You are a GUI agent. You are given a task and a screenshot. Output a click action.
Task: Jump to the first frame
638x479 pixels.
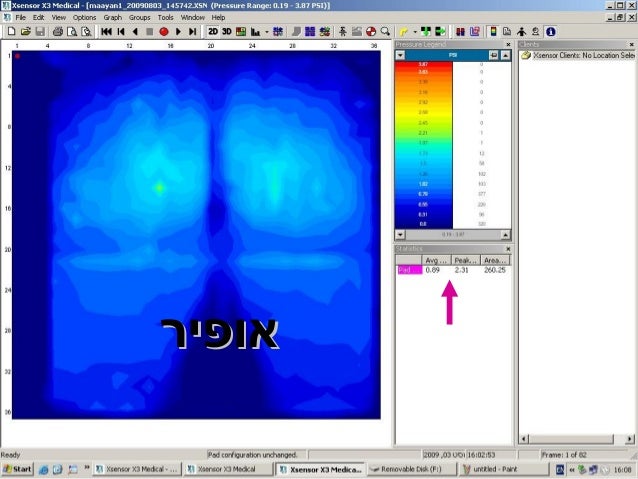click(x=106, y=31)
